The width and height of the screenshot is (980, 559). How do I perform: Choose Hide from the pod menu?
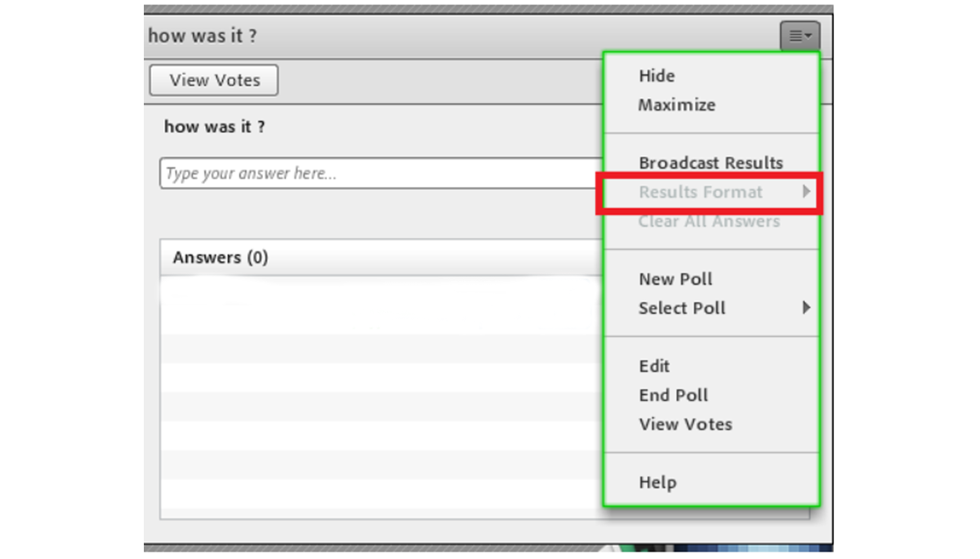pyautogui.click(x=657, y=76)
